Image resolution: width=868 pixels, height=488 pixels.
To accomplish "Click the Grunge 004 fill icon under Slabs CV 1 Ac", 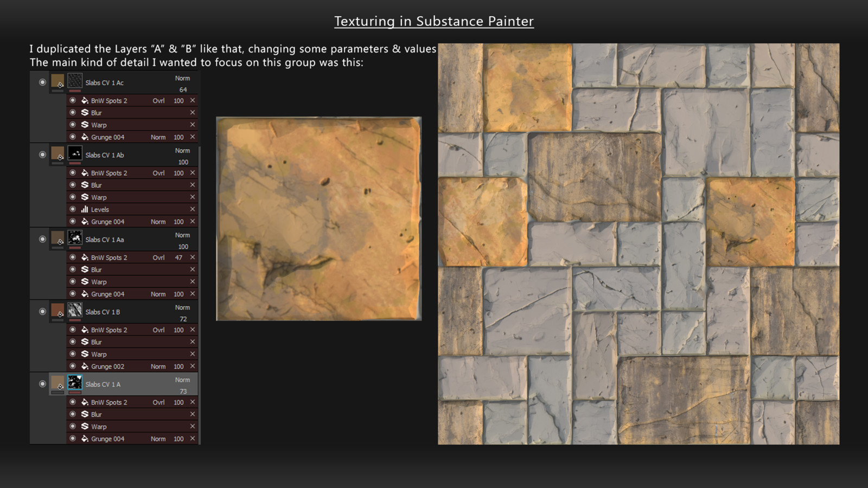I will click(85, 137).
